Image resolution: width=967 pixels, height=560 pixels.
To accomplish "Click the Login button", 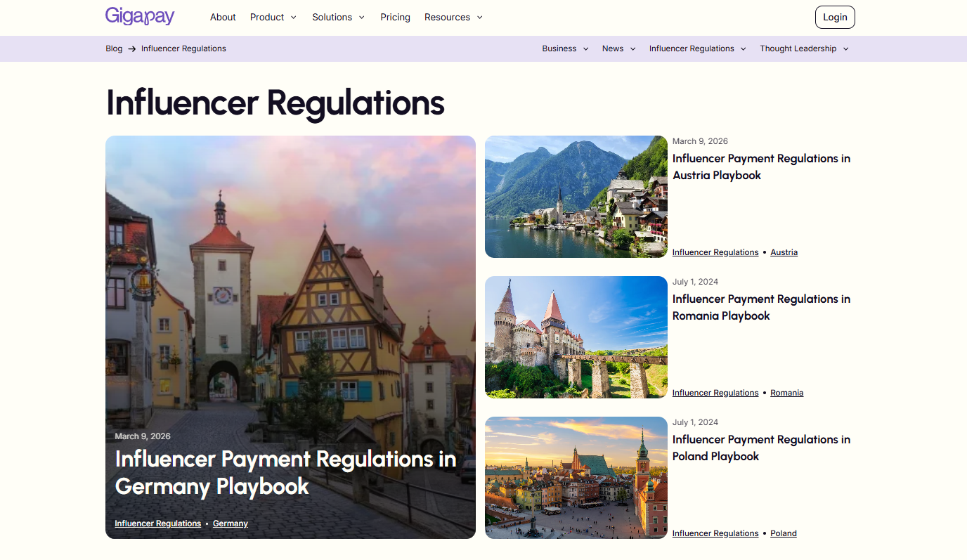I will coord(835,17).
